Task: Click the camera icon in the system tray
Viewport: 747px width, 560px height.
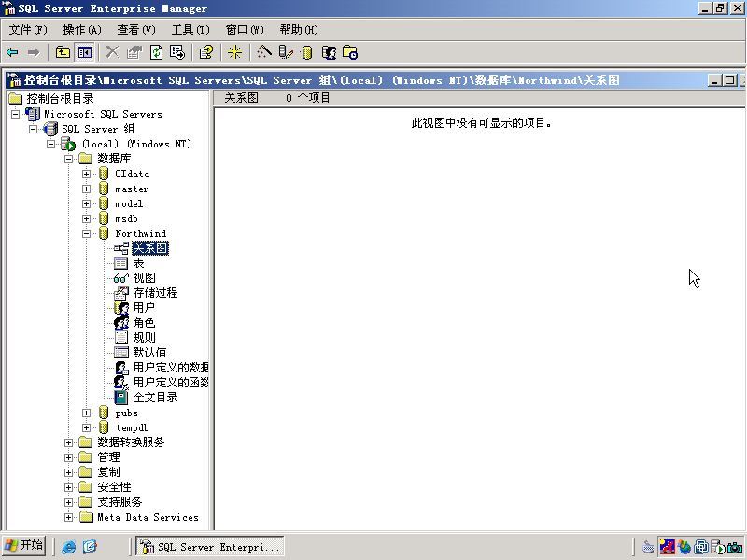Action: pyautogui.click(x=736, y=547)
